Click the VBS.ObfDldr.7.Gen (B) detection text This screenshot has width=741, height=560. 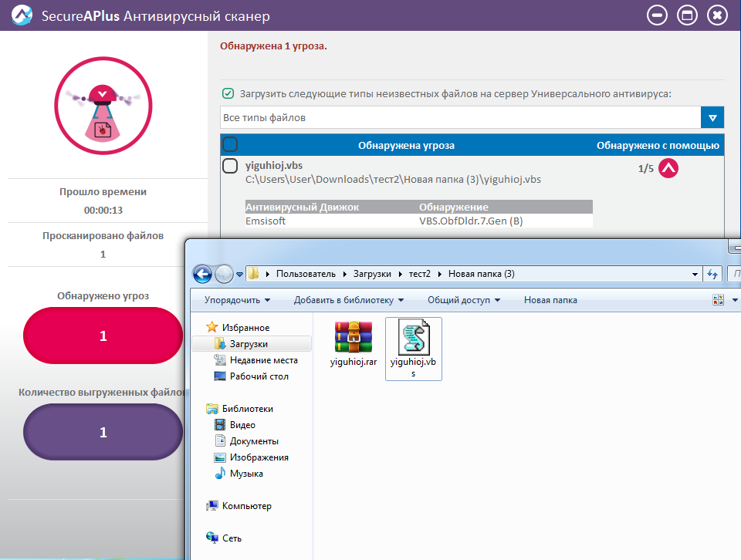(471, 221)
